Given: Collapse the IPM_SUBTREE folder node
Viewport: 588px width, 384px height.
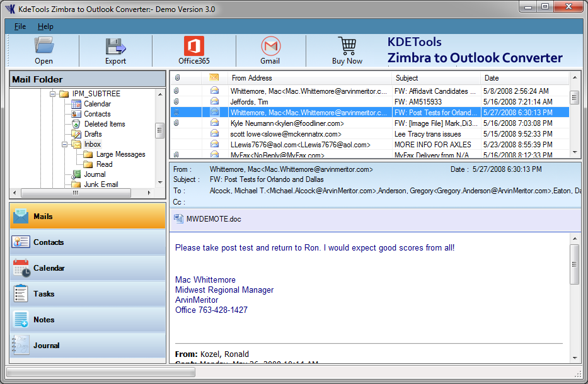Looking at the screenshot, I should pyautogui.click(x=52, y=94).
